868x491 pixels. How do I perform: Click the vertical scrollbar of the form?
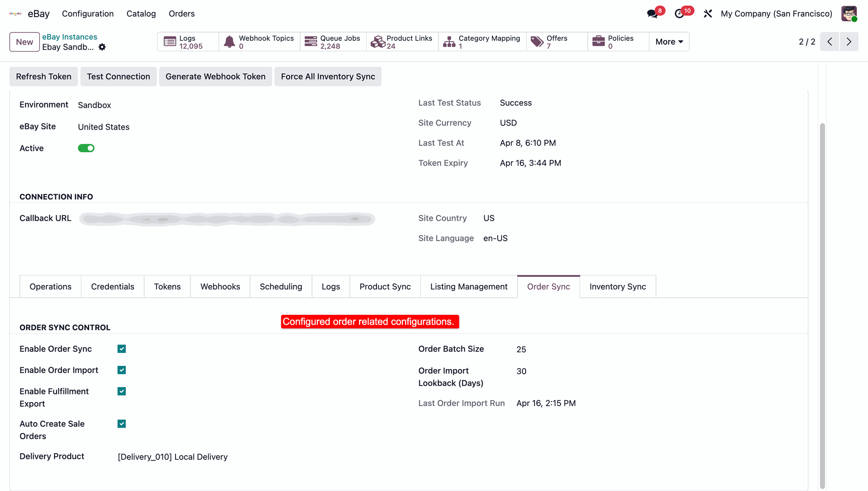click(822, 305)
